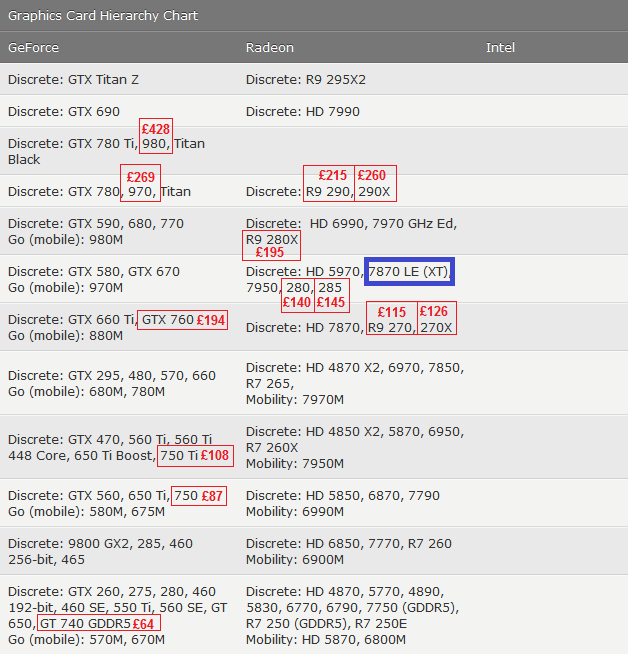Click the blue-outlined 7870 LE (XT) box
The width and height of the screenshot is (628, 654).
click(409, 271)
